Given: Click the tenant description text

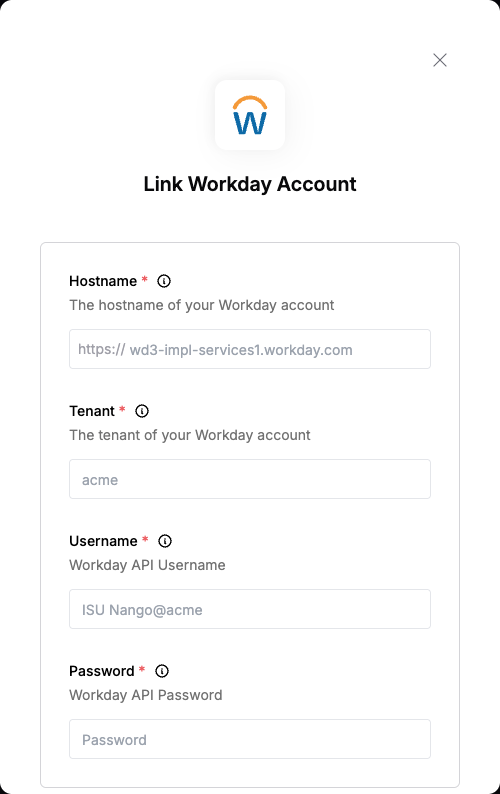Looking at the screenshot, I should tap(190, 435).
